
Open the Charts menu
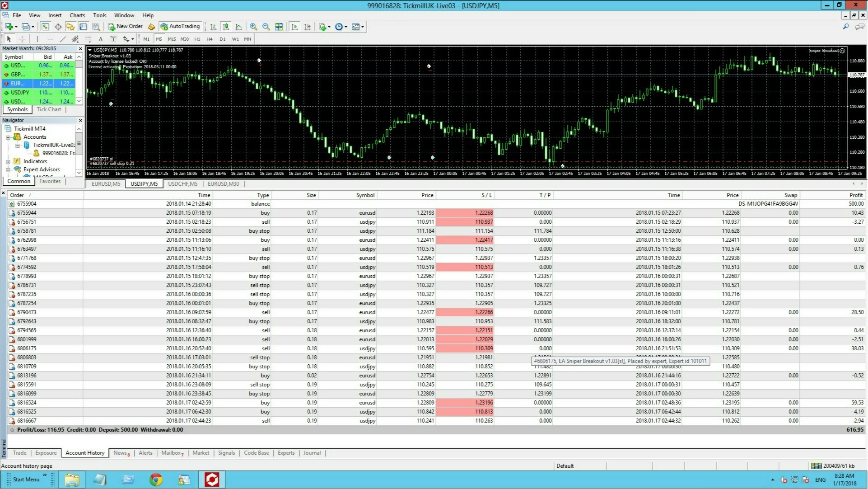(77, 15)
